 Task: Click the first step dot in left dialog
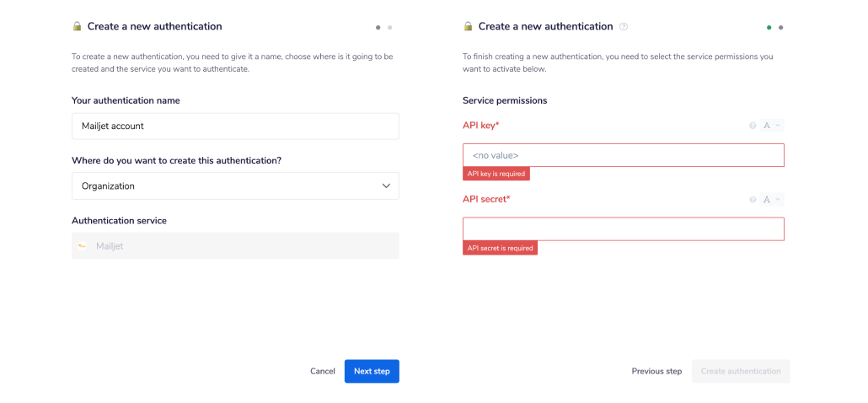(x=378, y=27)
